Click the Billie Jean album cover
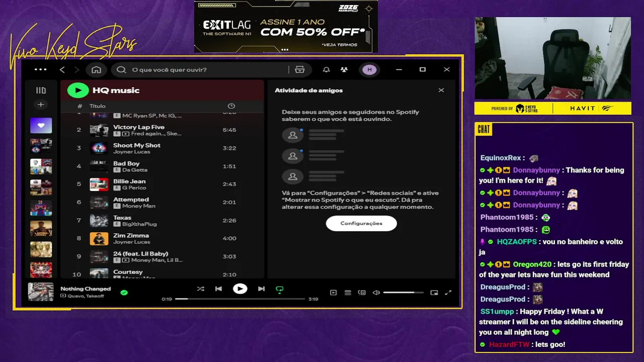644x362 pixels. point(99,185)
